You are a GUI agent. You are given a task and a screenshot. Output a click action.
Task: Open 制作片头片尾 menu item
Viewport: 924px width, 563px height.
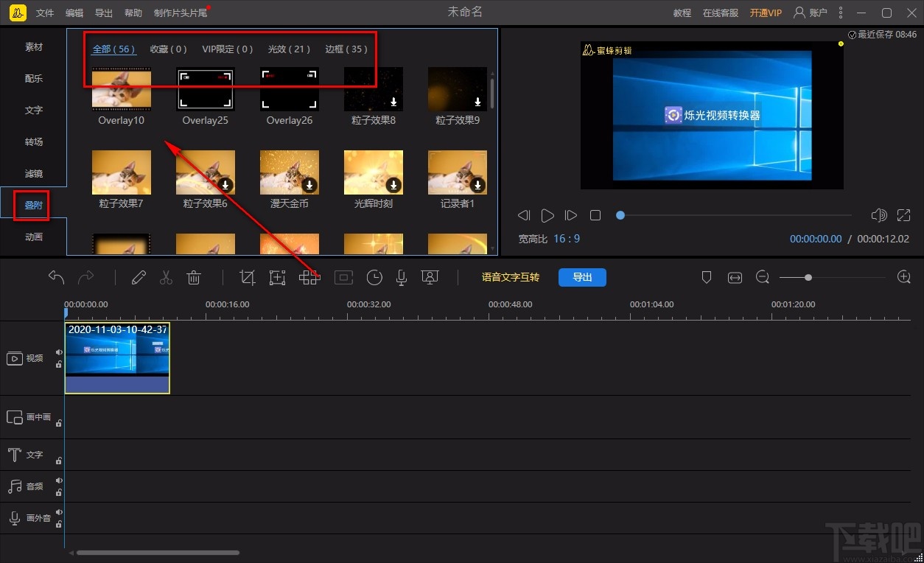click(x=181, y=13)
